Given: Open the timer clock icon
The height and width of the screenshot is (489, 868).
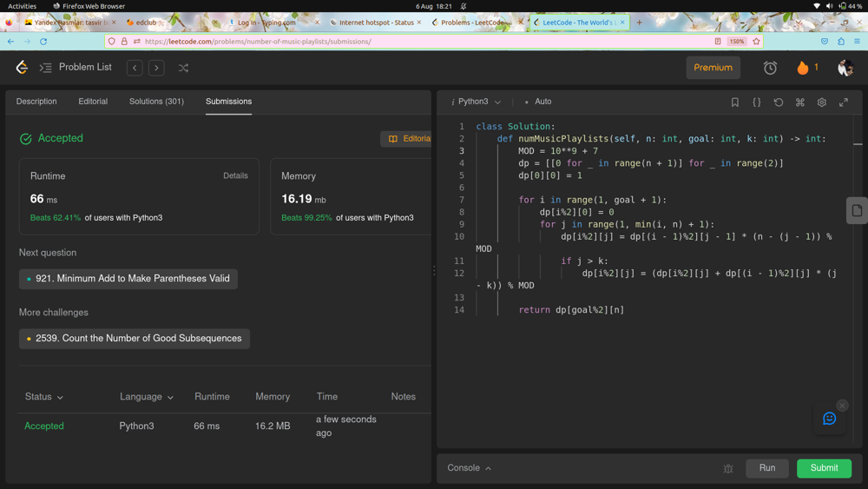Looking at the screenshot, I should click(770, 68).
